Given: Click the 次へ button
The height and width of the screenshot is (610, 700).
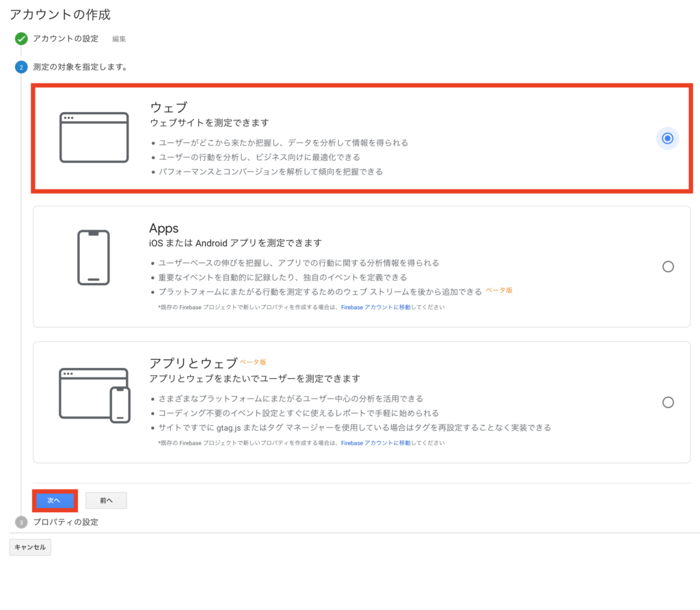Looking at the screenshot, I should point(55,501).
